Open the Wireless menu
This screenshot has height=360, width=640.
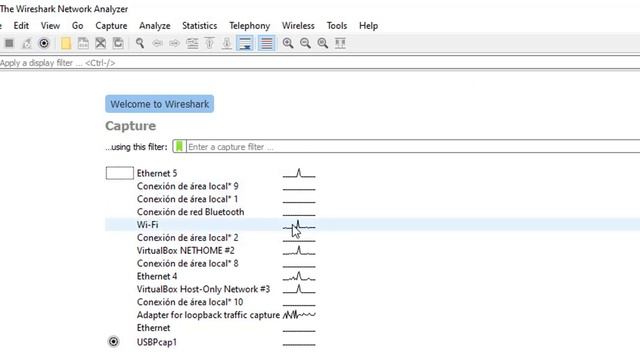pos(298,26)
